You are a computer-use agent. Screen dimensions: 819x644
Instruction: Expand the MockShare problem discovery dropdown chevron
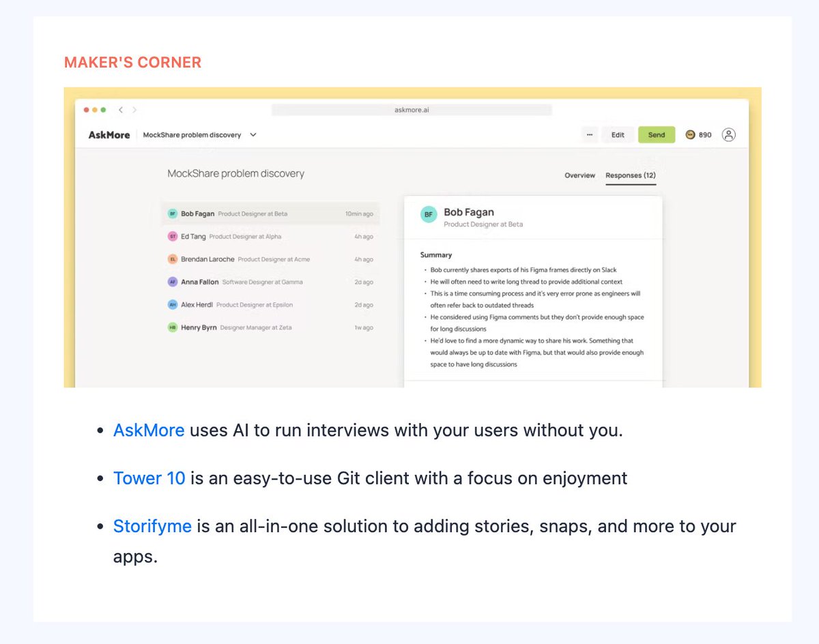coord(253,134)
